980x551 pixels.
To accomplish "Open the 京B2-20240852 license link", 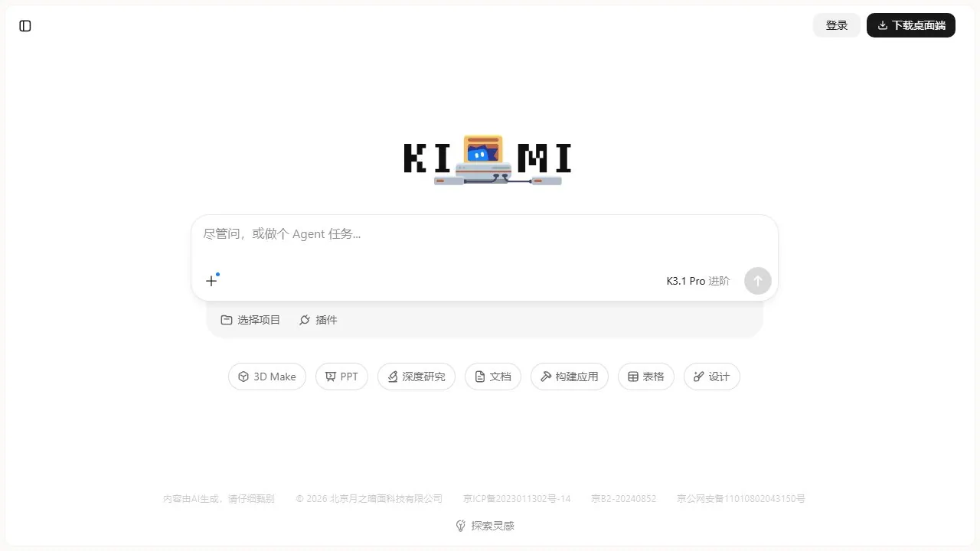I will tap(624, 499).
